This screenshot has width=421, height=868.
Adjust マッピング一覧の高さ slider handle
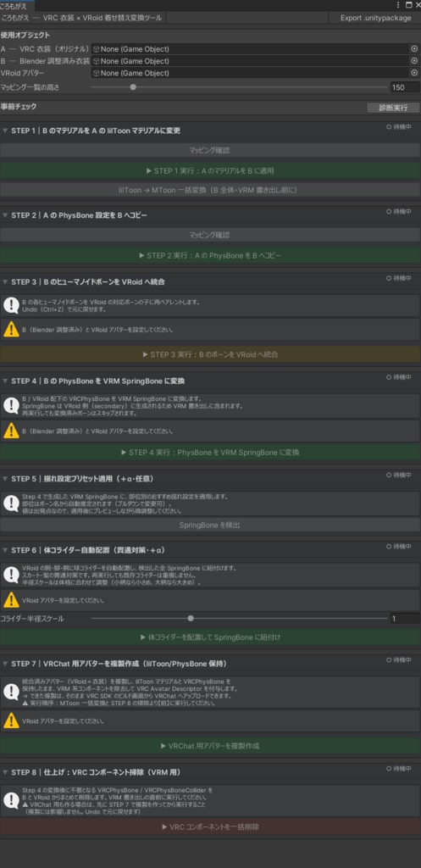[x=133, y=87]
